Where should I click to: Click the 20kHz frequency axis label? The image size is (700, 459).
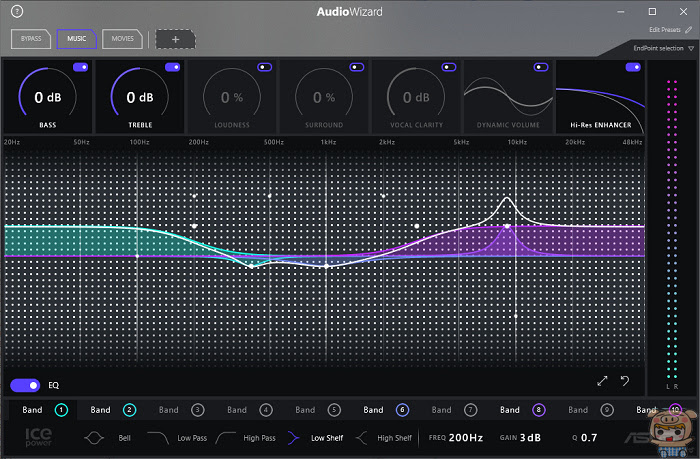click(x=575, y=142)
